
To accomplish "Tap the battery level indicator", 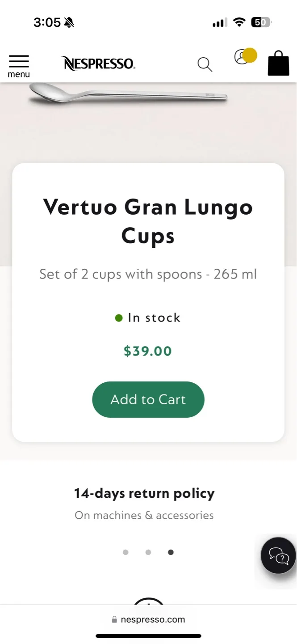I will click(x=262, y=21).
